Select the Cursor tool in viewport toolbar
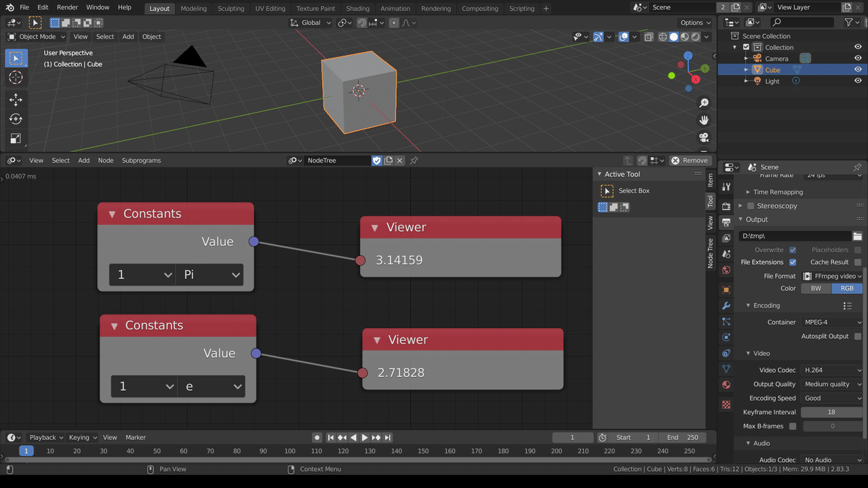868x488 pixels. point(16,78)
